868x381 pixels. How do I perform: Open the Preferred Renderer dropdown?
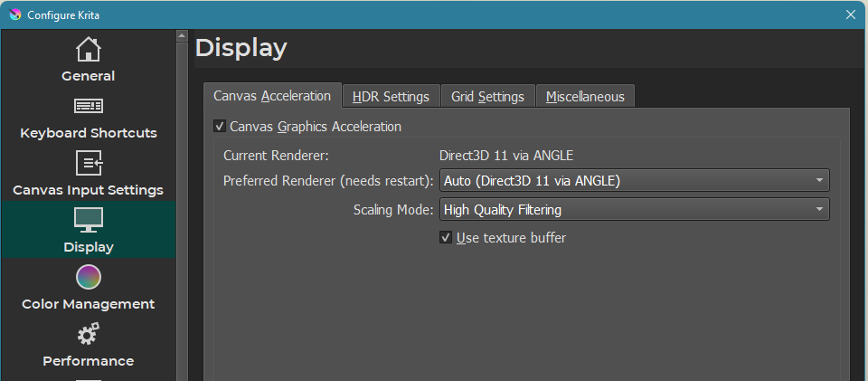point(634,180)
